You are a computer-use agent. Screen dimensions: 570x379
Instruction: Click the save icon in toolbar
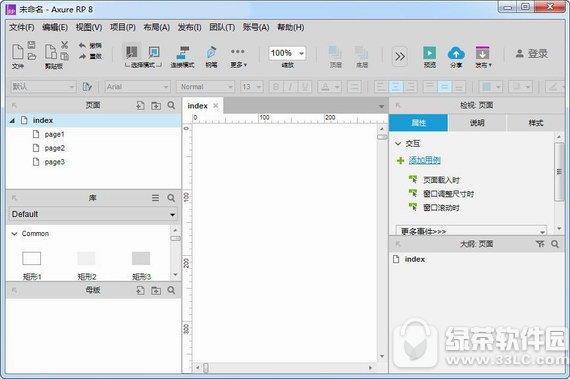click(x=32, y=45)
